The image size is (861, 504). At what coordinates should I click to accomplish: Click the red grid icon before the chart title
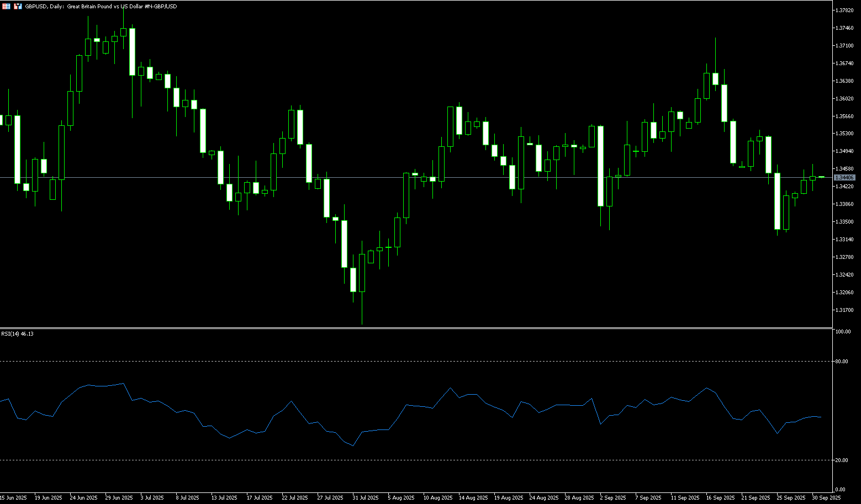point(6,6)
